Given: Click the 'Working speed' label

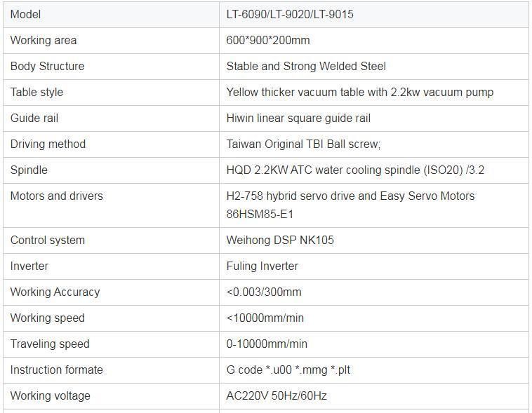Looking at the screenshot, I should (48, 318).
